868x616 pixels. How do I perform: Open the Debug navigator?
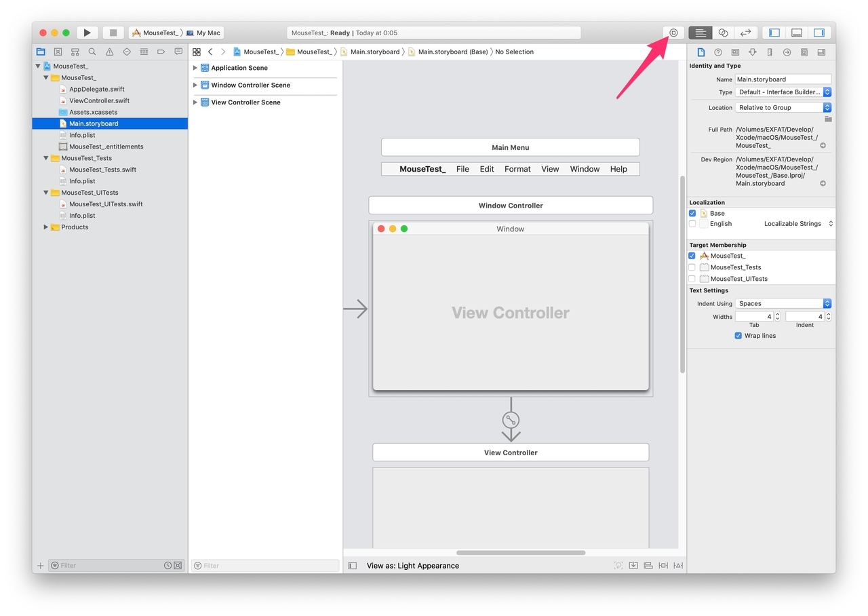(144, 52)
